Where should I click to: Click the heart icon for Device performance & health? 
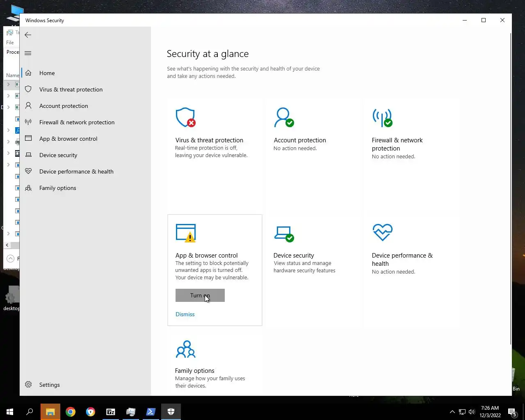[28, 171]
